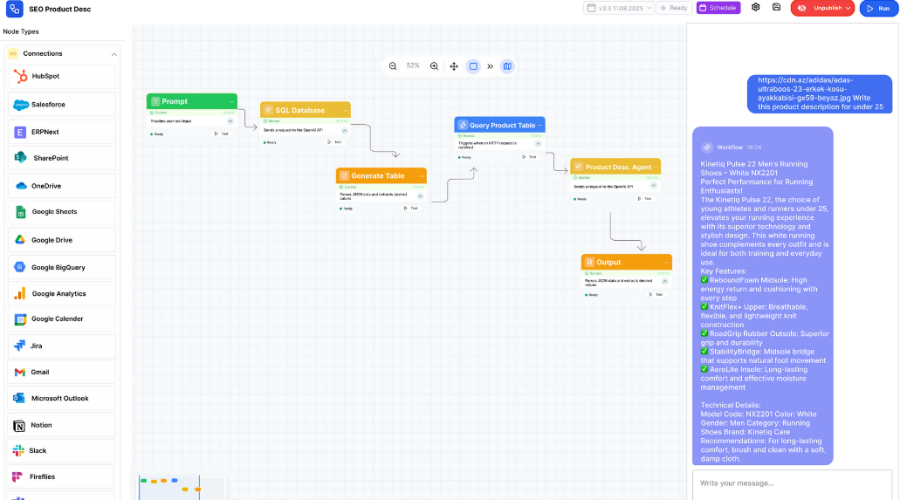The image size is (900, 500).
Task: Open the Output node options menu
Action: coord(665,262)
